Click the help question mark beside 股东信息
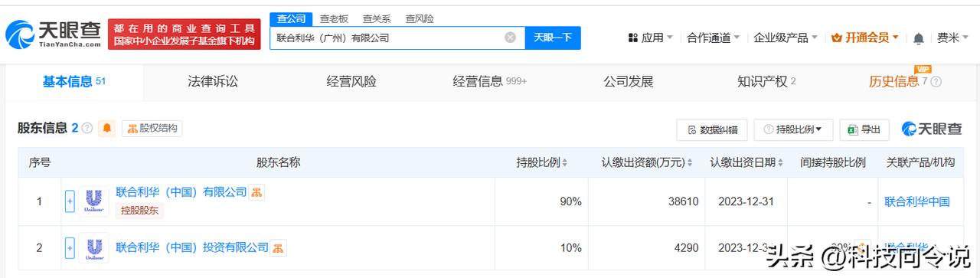980x278 pixels. pyautogui.click(x=87, y=128)
